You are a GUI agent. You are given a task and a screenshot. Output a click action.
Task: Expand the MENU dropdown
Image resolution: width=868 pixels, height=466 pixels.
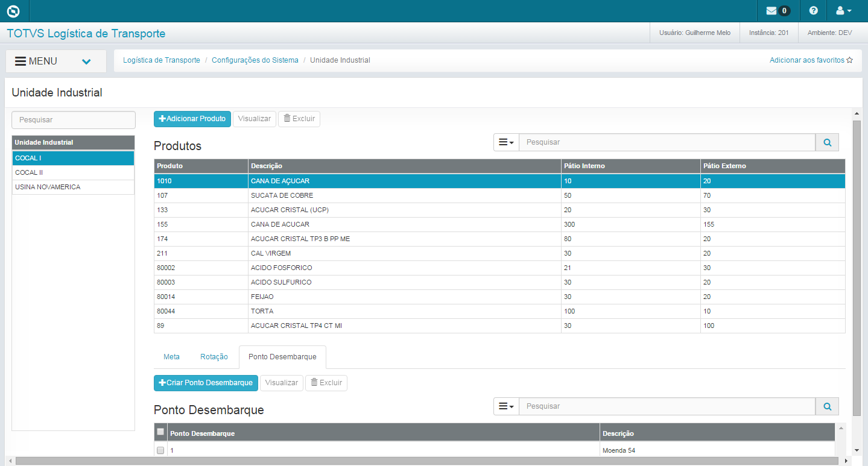tap(56, 61)
